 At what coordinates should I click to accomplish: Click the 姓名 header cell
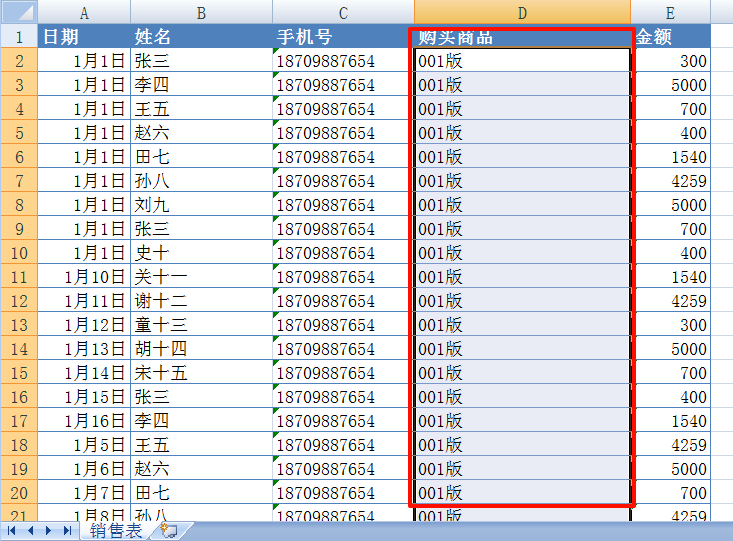click(x=201, y=36)
